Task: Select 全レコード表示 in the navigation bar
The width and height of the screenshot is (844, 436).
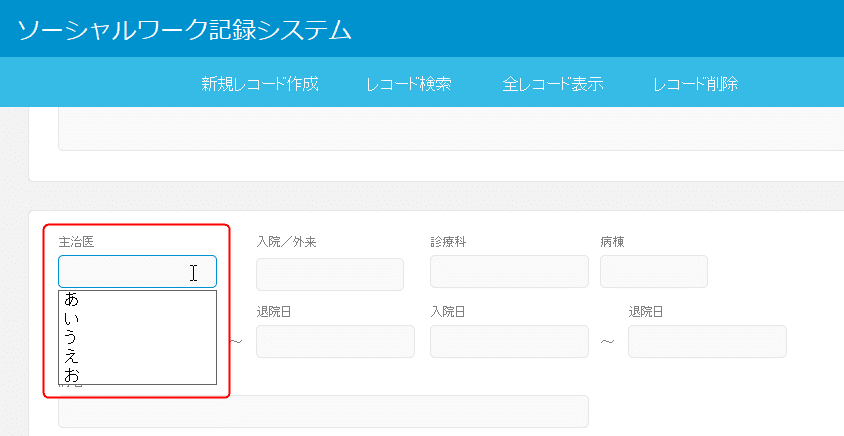Action: [x=553, y=84]
